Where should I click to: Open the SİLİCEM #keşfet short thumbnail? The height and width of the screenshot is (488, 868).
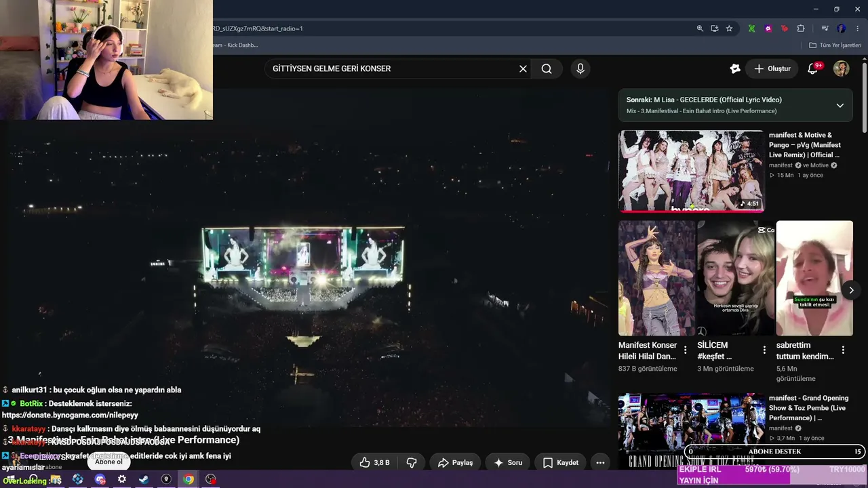(x=736, y=278)
